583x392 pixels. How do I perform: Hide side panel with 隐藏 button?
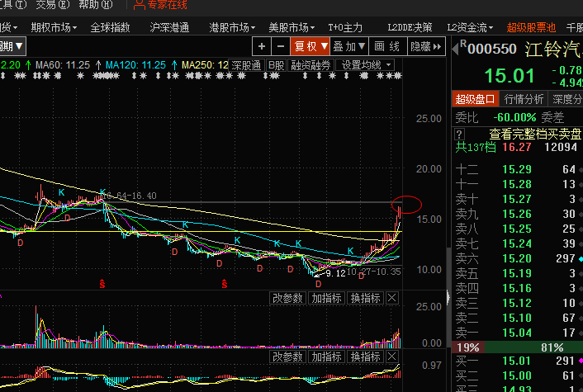426,46
